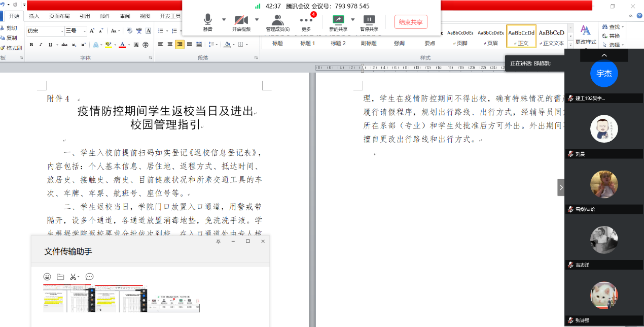The height and width of the screenshot is (327, 644).
Task: Click the shared screenshot thumbnail in chat
Action: tap(122, 299)
